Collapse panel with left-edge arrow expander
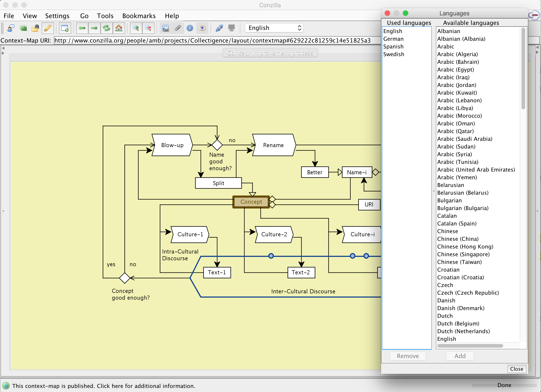The height and width of the screenshot is (392, 541). 3,48
